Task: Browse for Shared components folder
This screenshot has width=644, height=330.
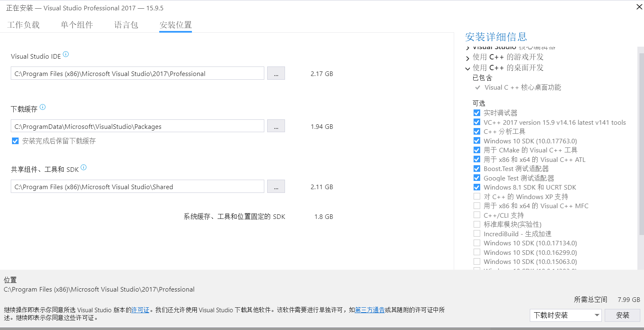Action: point(276,186)
